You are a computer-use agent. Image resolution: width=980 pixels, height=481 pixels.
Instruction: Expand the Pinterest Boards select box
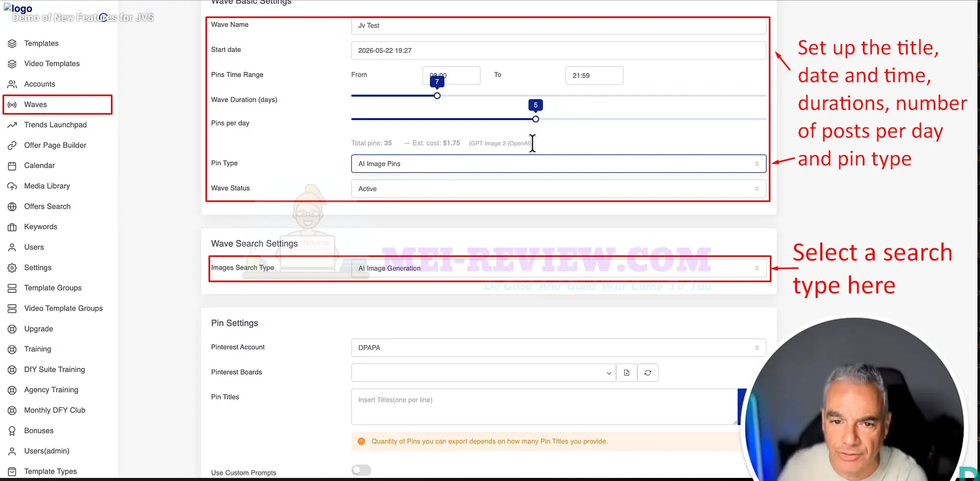tap(483, 373)
